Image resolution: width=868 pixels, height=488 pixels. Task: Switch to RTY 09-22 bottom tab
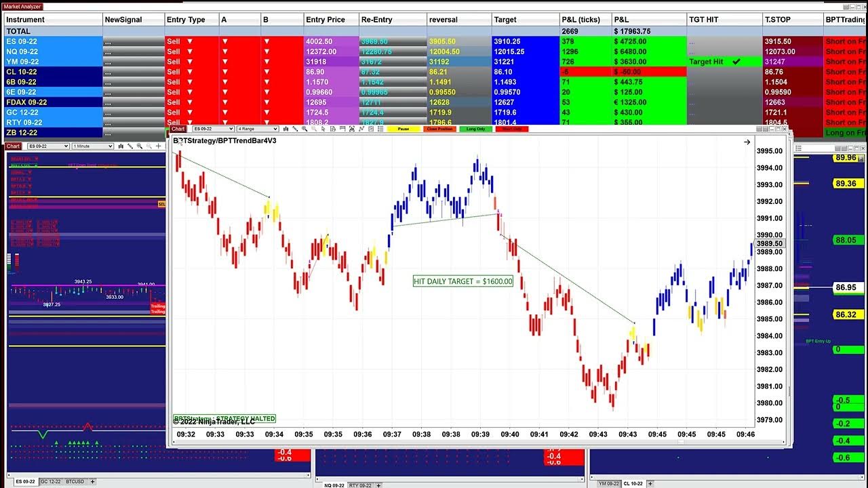(x=360, y=485)
